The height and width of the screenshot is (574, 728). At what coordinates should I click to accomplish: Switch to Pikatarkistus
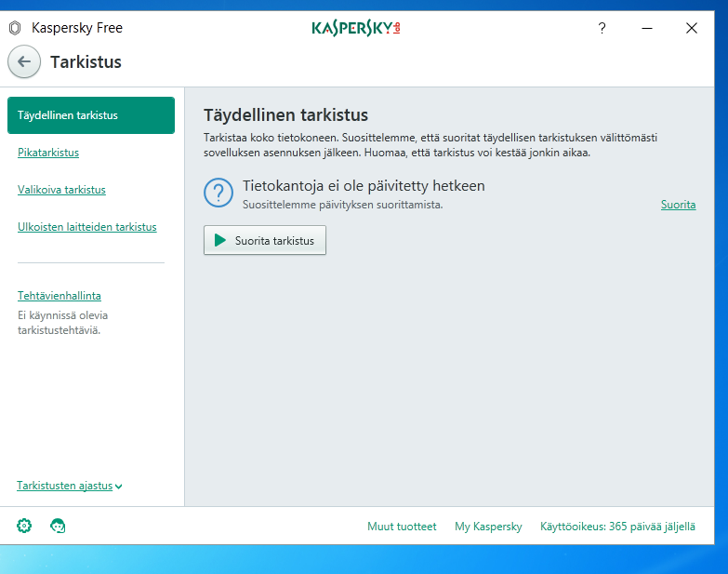[x=48, y=153]
